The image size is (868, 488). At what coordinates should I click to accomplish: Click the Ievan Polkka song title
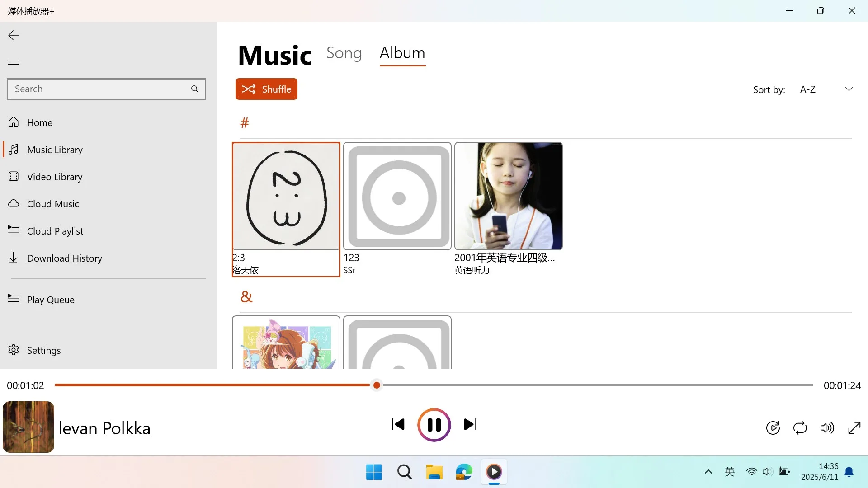click(104, 428)
